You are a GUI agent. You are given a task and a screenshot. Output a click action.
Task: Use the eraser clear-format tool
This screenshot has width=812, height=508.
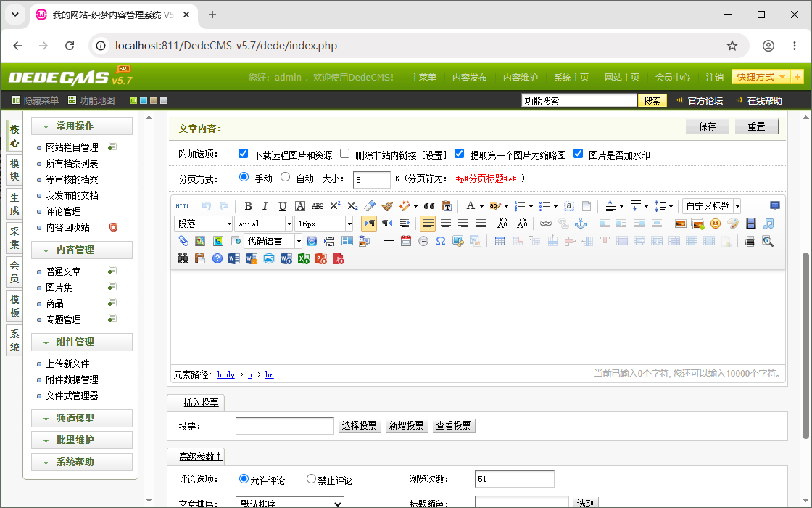click(x=370, y=206)
